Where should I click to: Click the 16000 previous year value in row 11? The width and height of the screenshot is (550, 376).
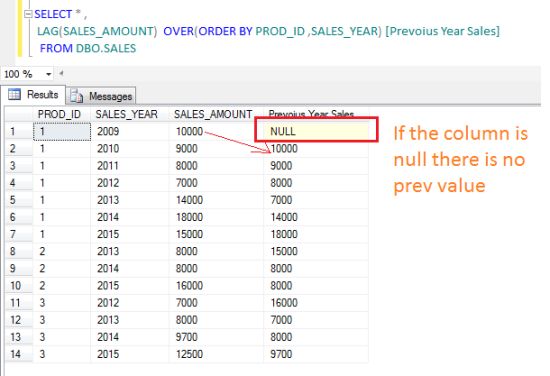316,303
